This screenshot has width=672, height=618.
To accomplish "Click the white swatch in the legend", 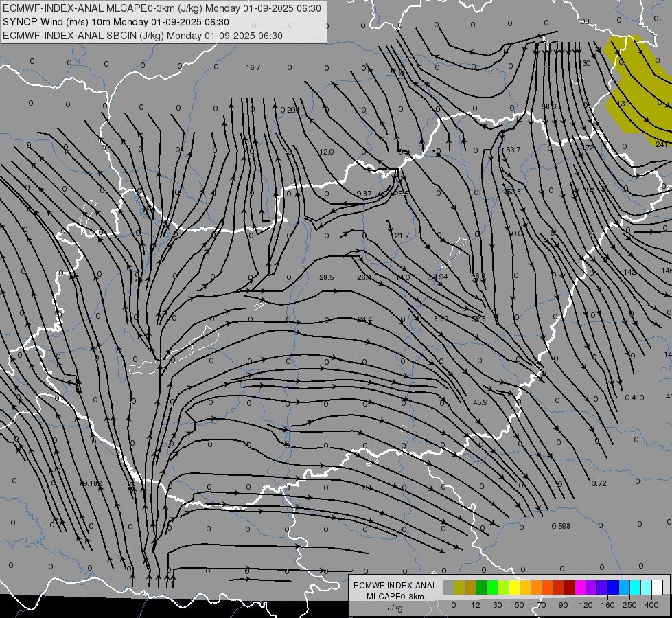I will [x=658, y=588].
